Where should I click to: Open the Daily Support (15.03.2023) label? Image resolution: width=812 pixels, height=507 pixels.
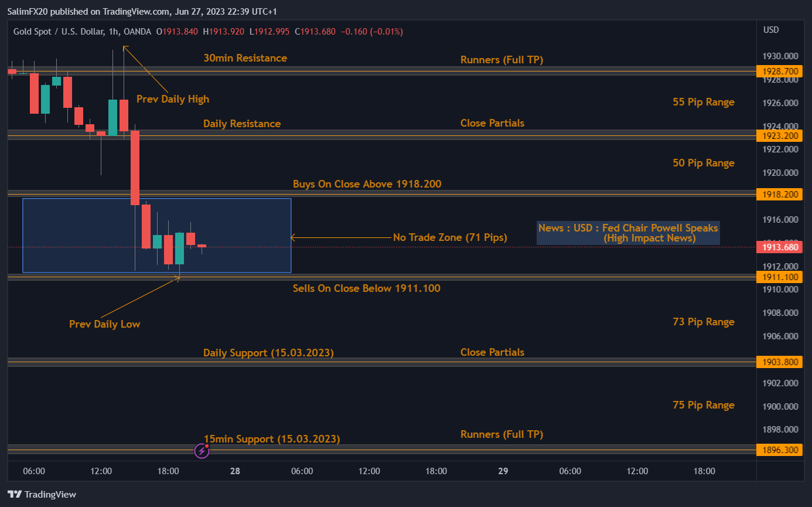coord(268,352)
